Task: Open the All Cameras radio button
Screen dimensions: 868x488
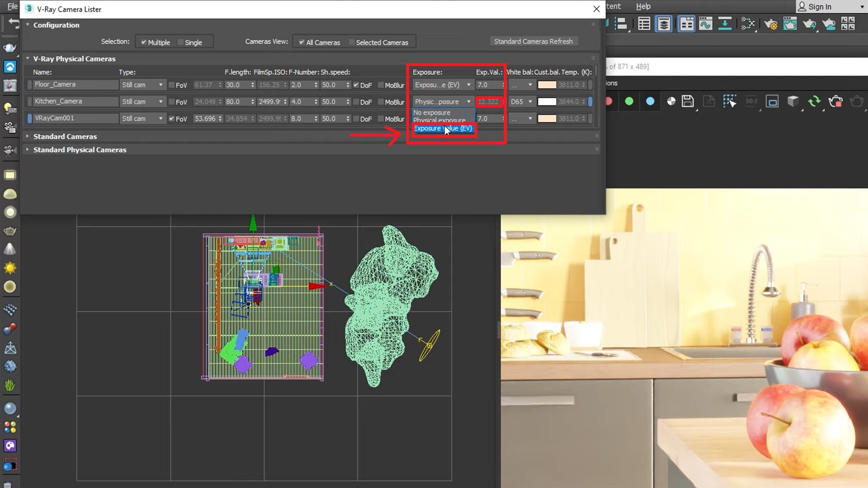Action: pos(302,42)
